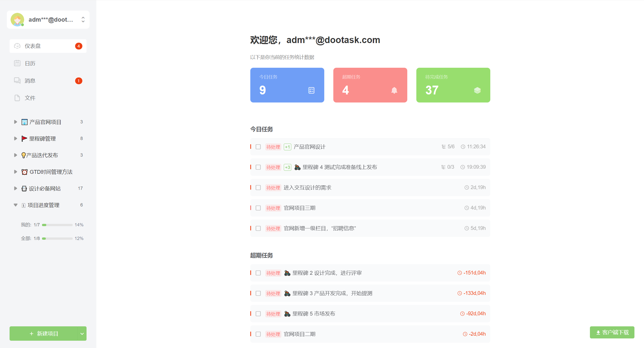
Task: Click the messages chat icon
Action: (x=17, y=81)
